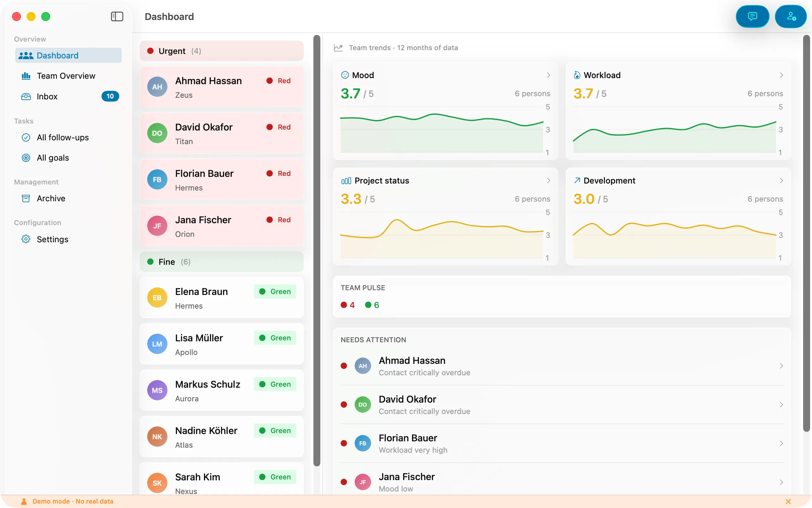
Task: Click Markus Schulz's MS avatar
Action: (157, 391)
